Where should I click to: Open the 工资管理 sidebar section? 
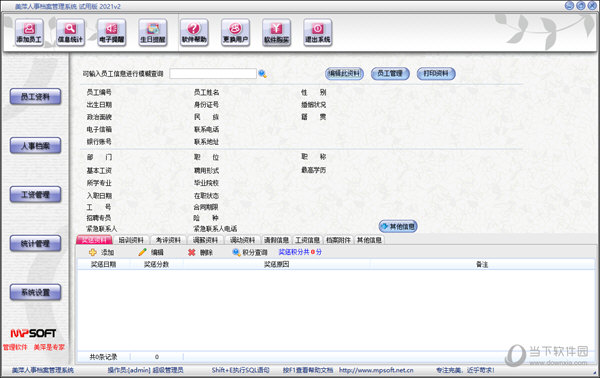(35, 195)
